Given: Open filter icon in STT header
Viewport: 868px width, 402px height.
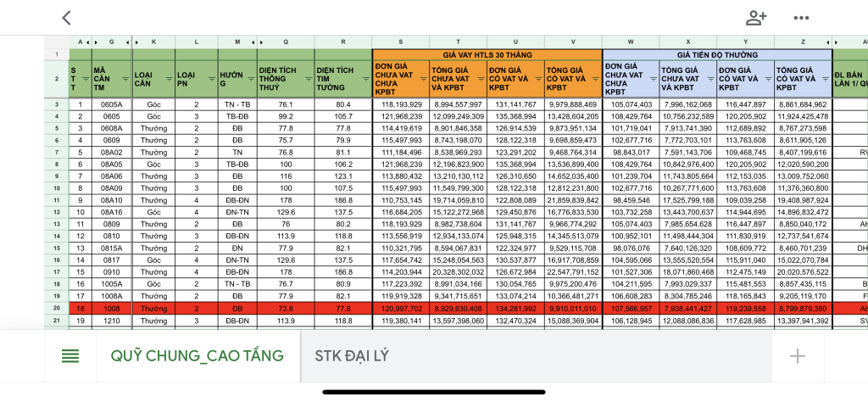Looking at the screenshot, I should tap(86, 79).
